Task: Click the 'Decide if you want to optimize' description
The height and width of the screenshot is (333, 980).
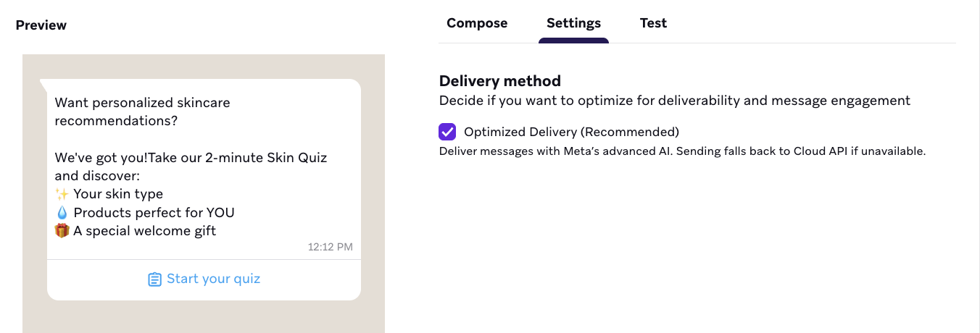Action: 674,101
